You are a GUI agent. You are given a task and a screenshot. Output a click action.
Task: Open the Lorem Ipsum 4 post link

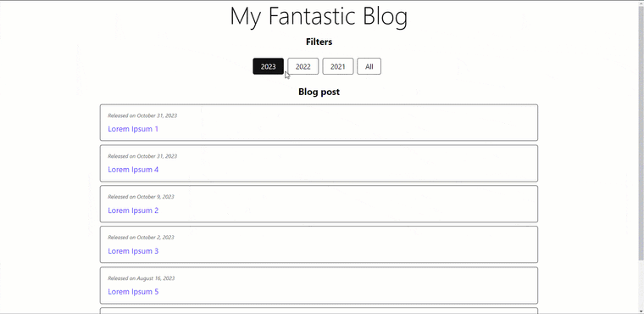tap(133, 170)
